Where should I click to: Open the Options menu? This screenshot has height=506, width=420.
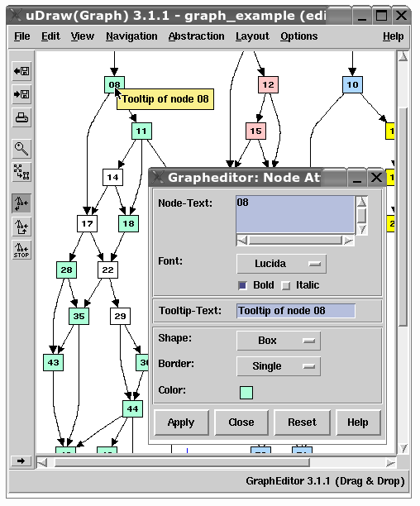299,36
